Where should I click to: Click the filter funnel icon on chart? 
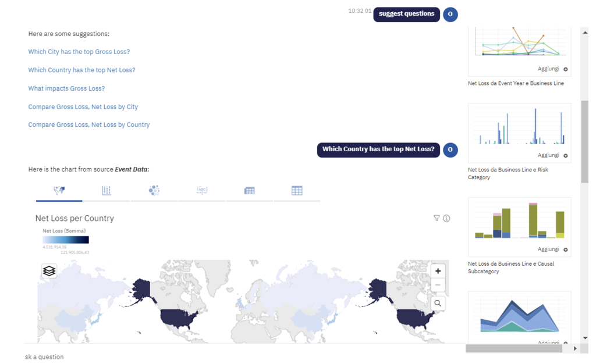(437, 218)
